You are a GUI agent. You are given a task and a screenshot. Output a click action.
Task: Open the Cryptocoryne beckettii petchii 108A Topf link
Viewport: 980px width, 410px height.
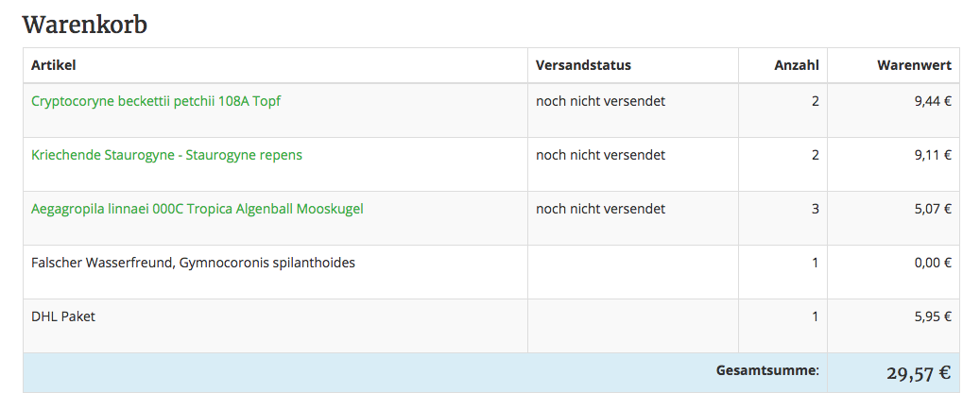pos(156,101)
